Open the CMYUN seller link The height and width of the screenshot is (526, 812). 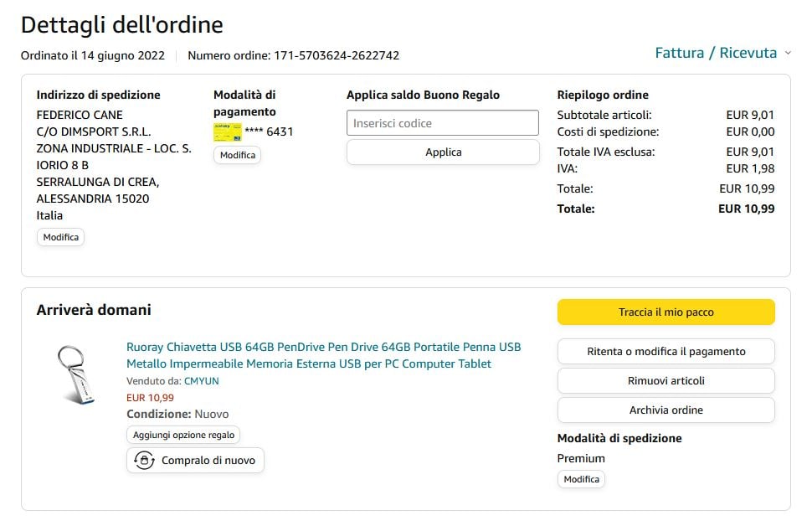202,381
